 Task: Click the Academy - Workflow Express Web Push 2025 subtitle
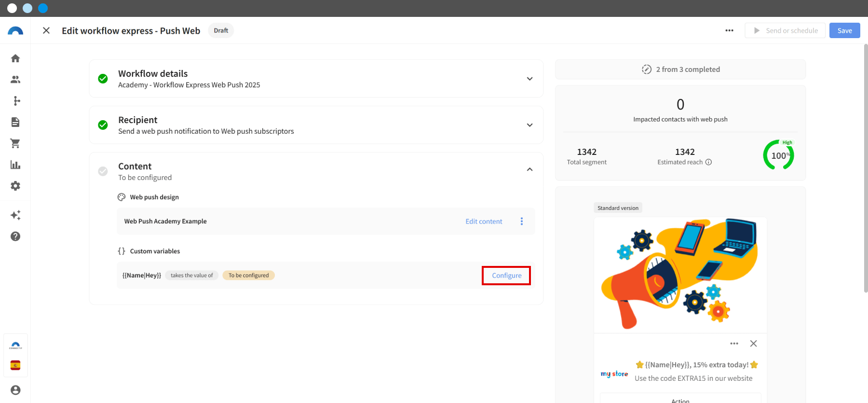point(189,85)
